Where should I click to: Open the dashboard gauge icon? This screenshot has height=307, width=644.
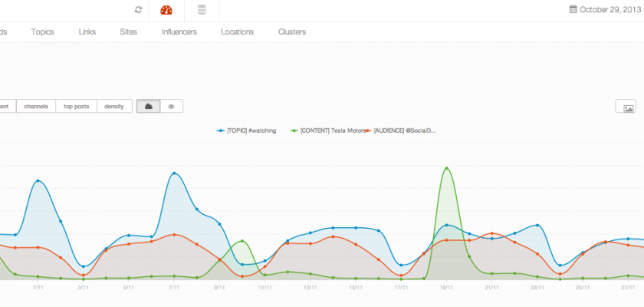point(166,10)
